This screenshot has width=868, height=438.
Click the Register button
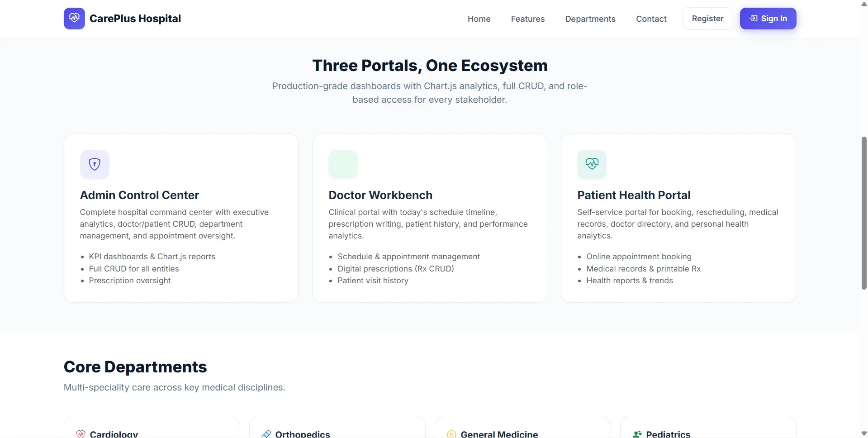click(x=707, y=19)
